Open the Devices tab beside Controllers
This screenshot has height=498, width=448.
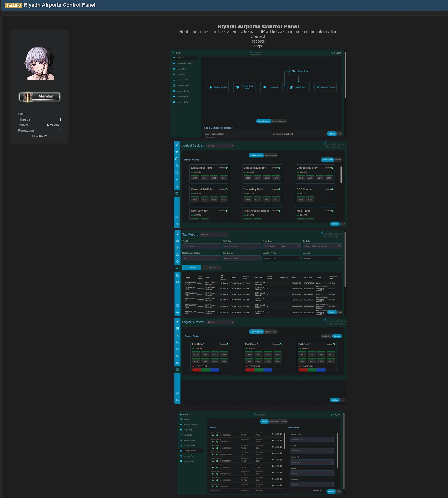click(284, 422)
